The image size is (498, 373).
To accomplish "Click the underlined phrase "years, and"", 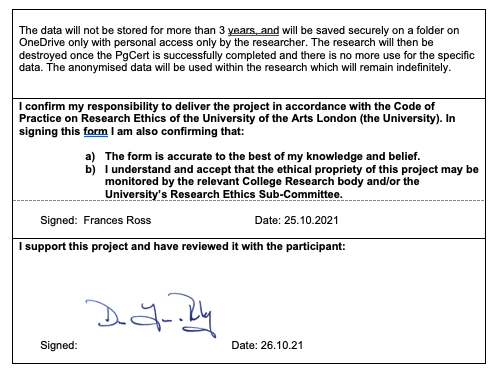I will pyautogui.click(x=253, y=31).
